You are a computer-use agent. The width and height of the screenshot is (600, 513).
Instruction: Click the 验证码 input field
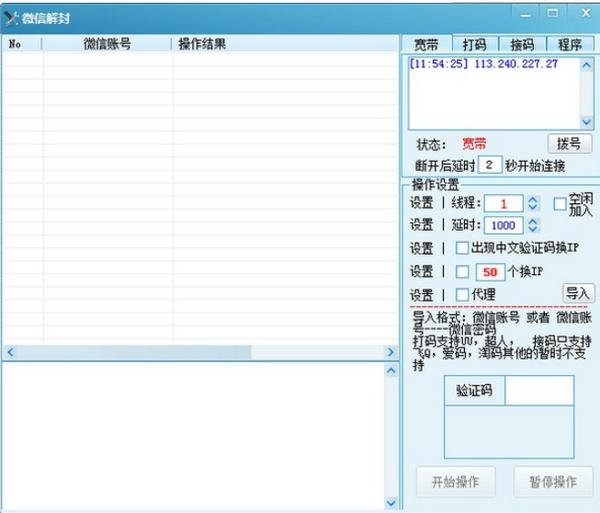click(540, 391)
